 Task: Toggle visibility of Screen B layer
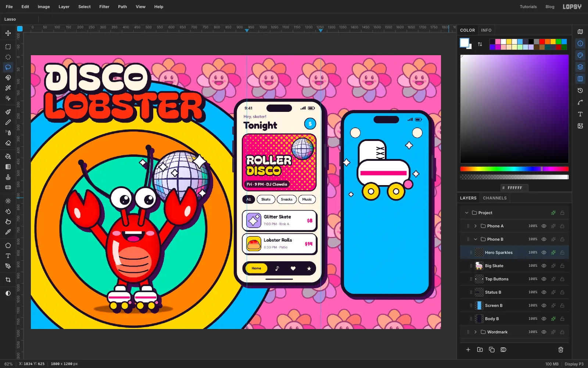[544, 305]
